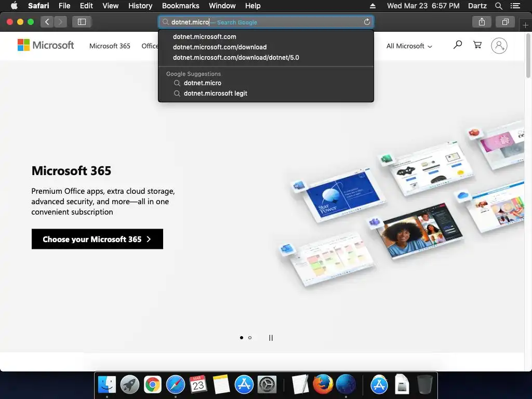Screen dimensions: 532x399
Task: Show the tab overview button
Action: (505, 22)
